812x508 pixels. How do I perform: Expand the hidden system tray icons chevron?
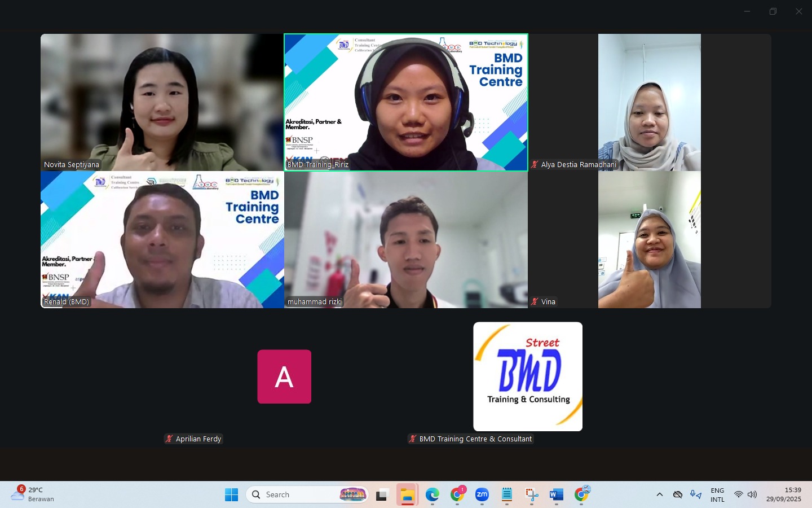(x=659, y=495)
